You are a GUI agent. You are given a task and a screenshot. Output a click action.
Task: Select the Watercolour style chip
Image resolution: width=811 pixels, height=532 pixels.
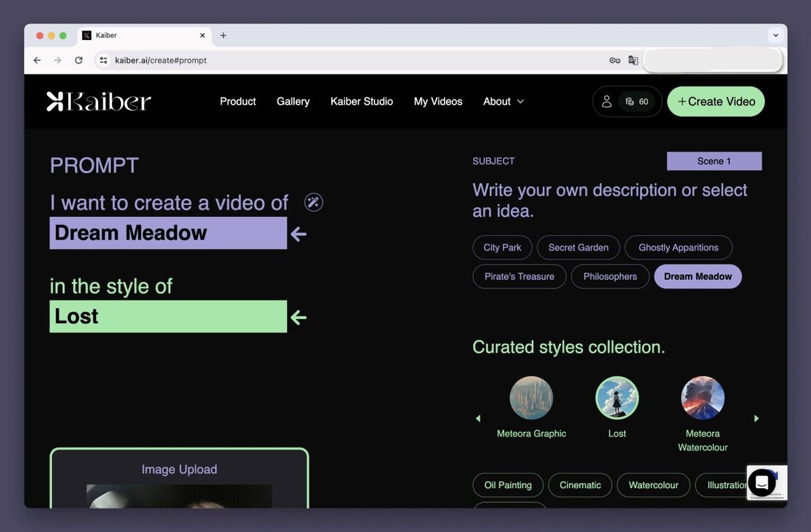[654, 485]
